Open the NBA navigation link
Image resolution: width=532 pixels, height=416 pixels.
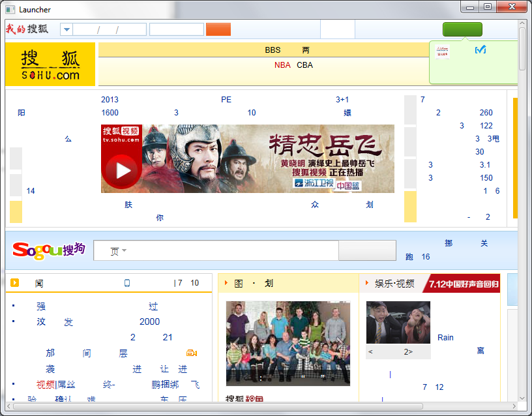[282, 65]
